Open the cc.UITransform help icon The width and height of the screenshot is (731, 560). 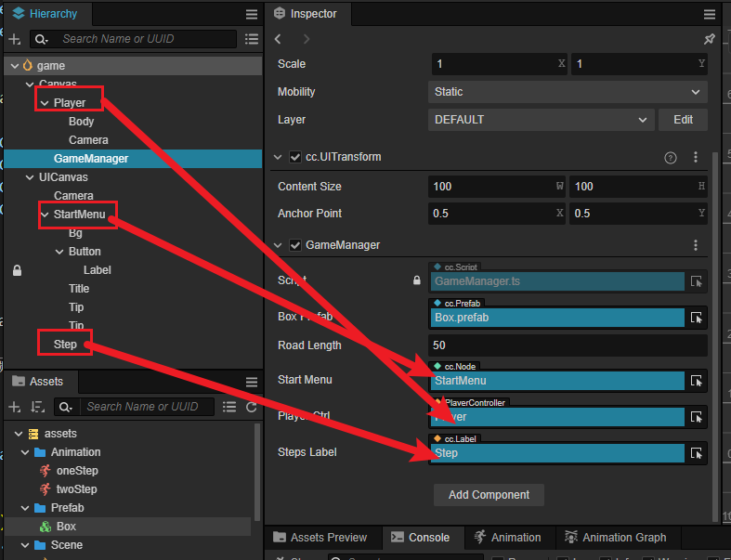(671, 158)
